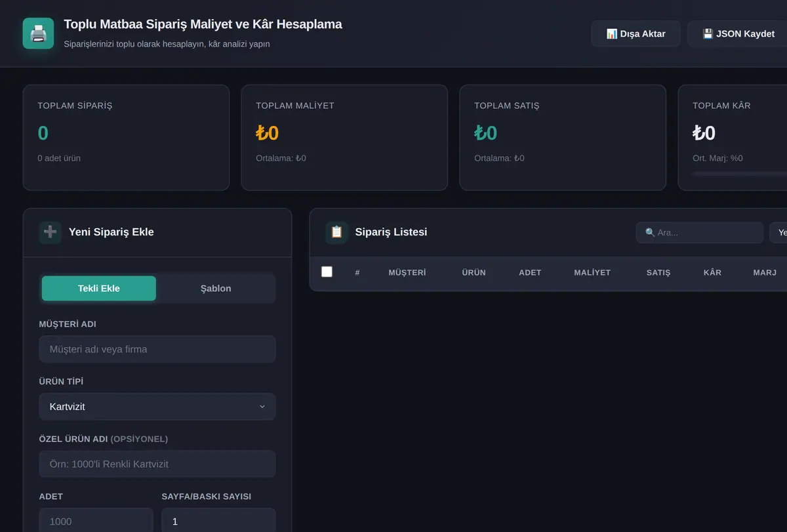Click the clipboard icon beside Sipariş Listesi
This screenshot has width=787, height=532.
point(336,232)
